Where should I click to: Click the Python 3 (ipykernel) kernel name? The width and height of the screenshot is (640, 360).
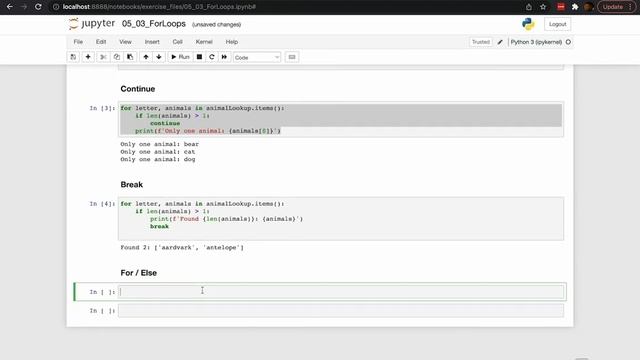(x=536, y=42)
